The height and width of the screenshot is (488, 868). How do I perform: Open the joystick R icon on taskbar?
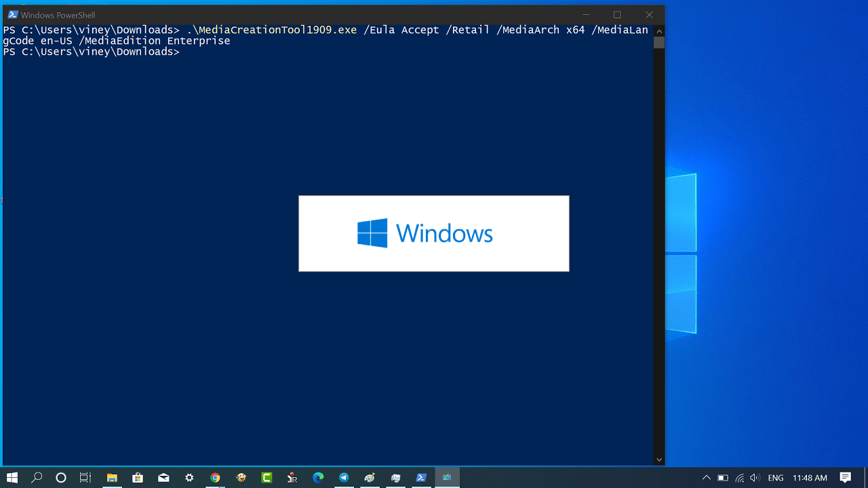(292, 478)
